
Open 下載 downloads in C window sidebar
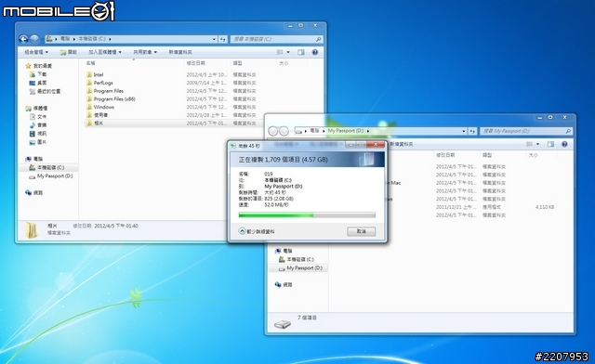tap(38, 74)
